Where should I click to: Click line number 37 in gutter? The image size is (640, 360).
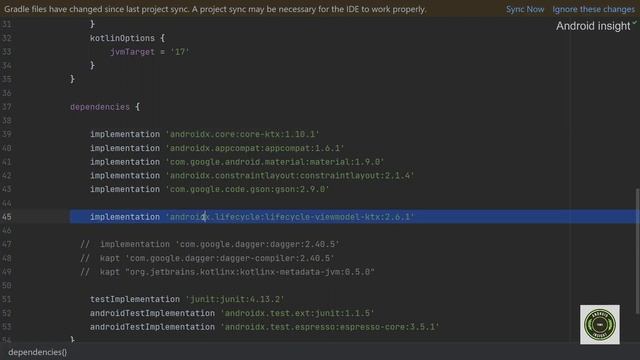coord(7,107)
